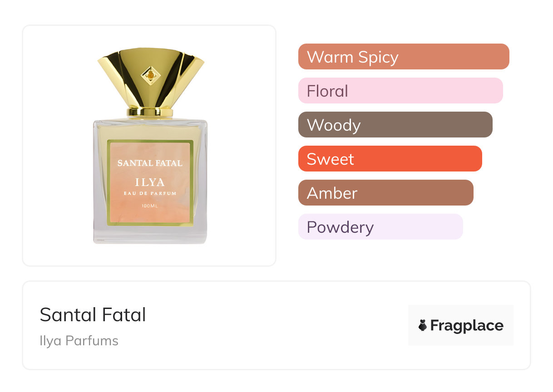Image resolution: width=553 pixels, height=392 pixels.
Task: Select the Amber accord bar
Action: click(385, 193)
